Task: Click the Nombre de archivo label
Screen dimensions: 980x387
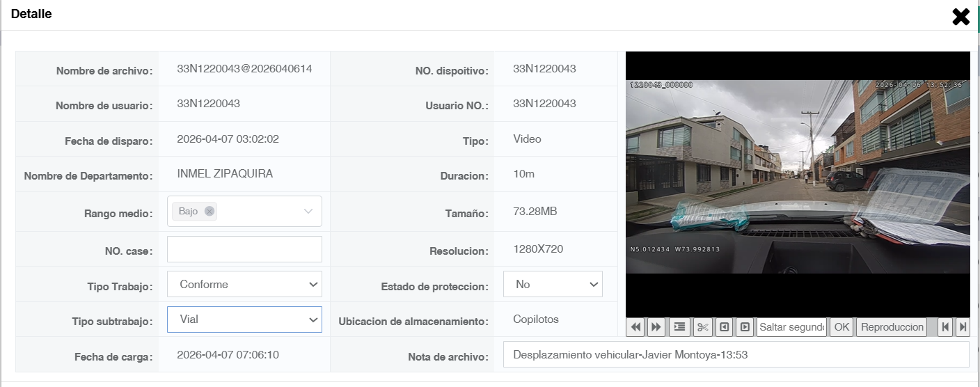Action: point(104,71)
